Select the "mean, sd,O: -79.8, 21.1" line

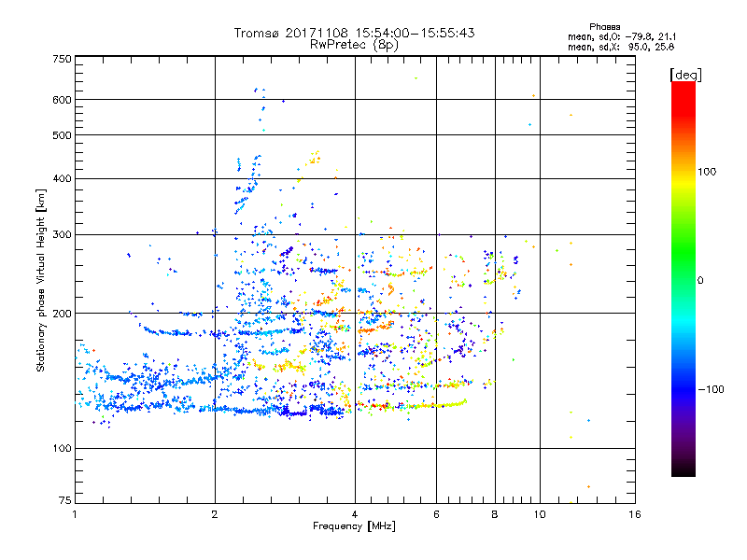[x=622, y=36]
